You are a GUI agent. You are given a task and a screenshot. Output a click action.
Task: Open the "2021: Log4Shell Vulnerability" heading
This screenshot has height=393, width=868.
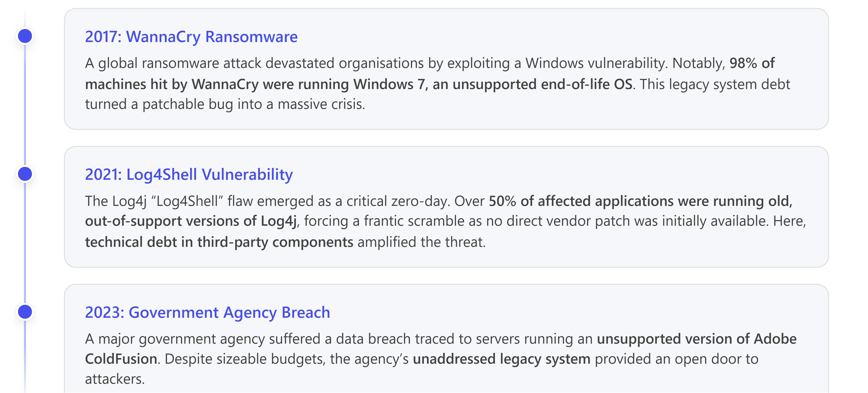[189, 174]
